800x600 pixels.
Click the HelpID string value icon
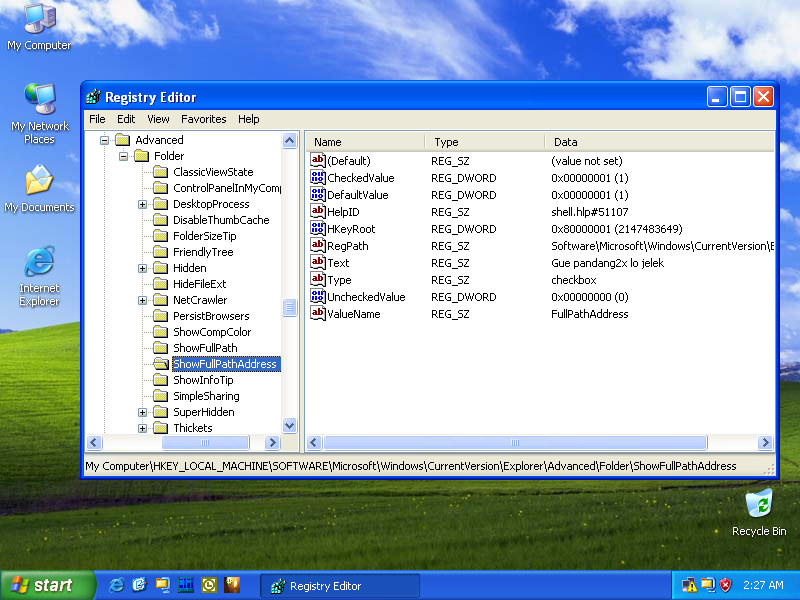(x=317, y=212)
